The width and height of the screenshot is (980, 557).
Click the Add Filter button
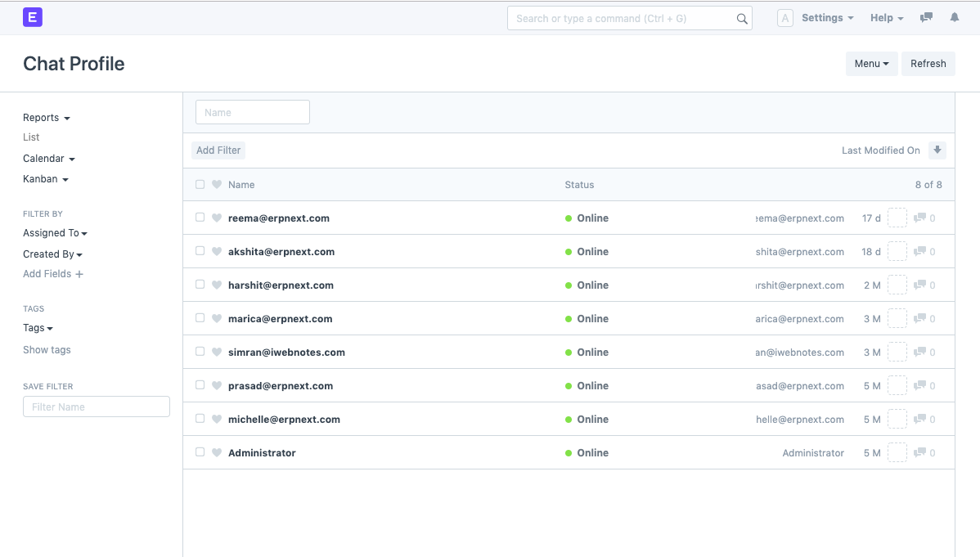click(218, 150)
